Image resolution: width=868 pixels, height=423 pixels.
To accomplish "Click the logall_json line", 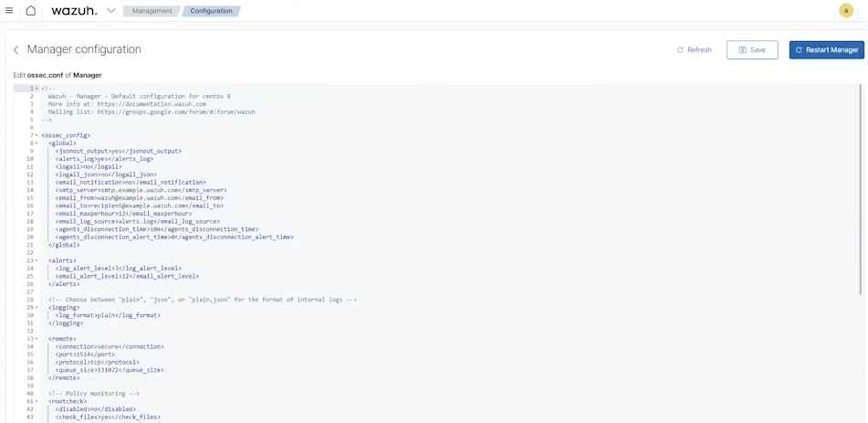I will point(106,174).
